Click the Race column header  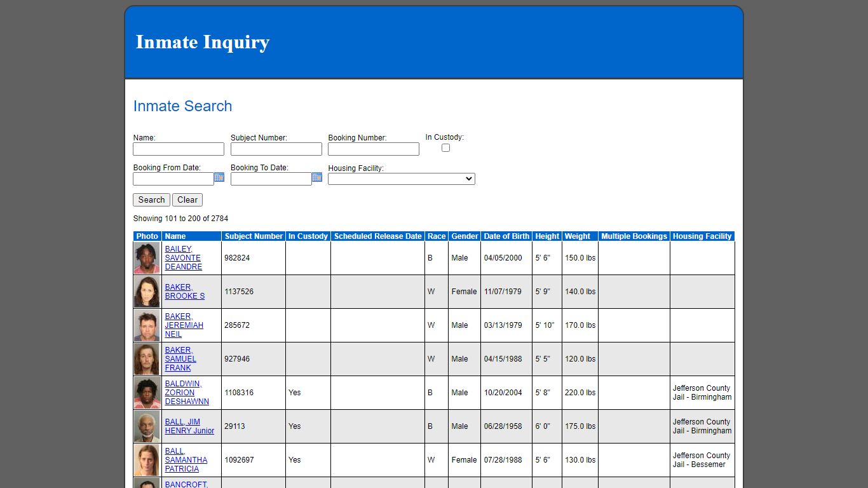[437, 236]
